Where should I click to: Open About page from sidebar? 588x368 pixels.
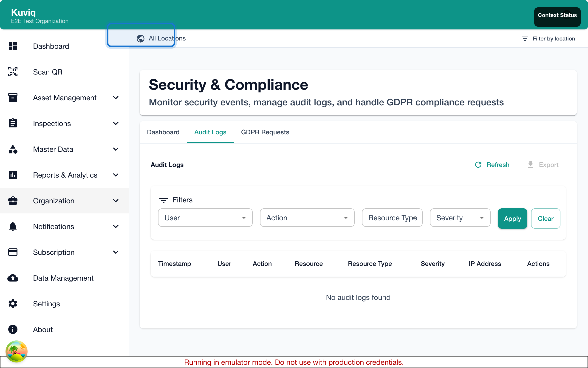coord(64,329)
